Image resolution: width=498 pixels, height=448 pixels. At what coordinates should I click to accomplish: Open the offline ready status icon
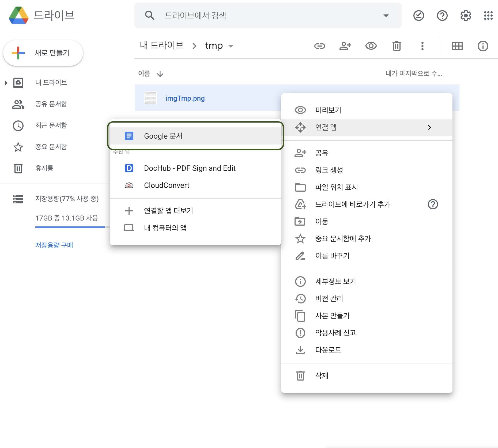[x=418, y=16]
